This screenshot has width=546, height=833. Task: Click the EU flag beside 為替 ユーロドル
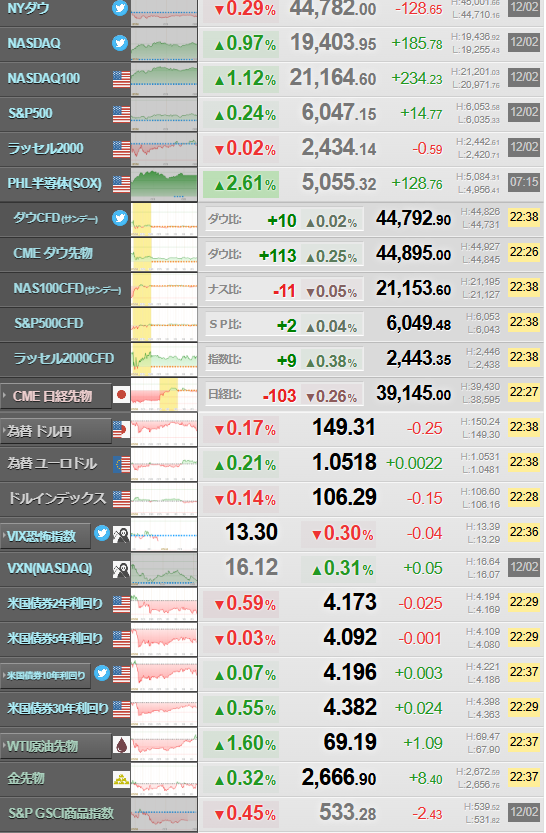click(x=122, y=464)
